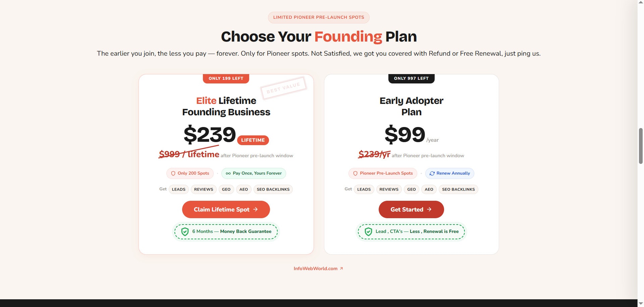Viewport: 644px width, 307px height.
Task: Select the LEADS tag in Early Adopter plan
Action: 364,189
